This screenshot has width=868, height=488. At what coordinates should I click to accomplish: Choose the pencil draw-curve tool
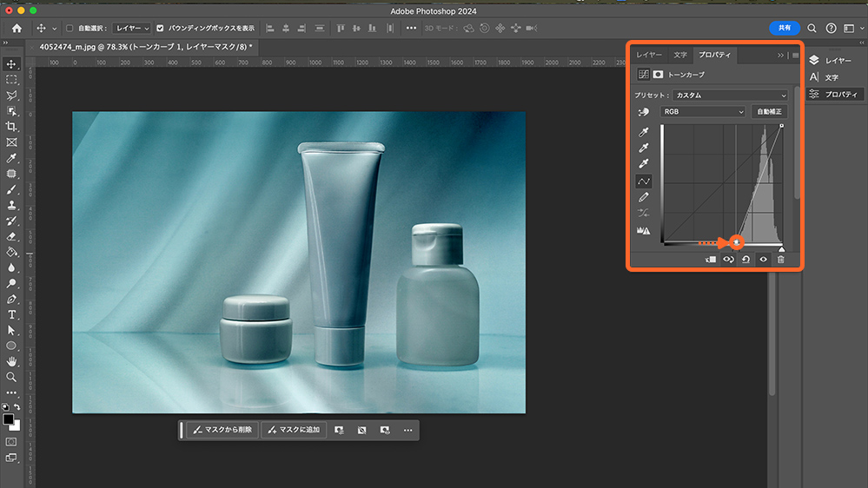(644, 198)
